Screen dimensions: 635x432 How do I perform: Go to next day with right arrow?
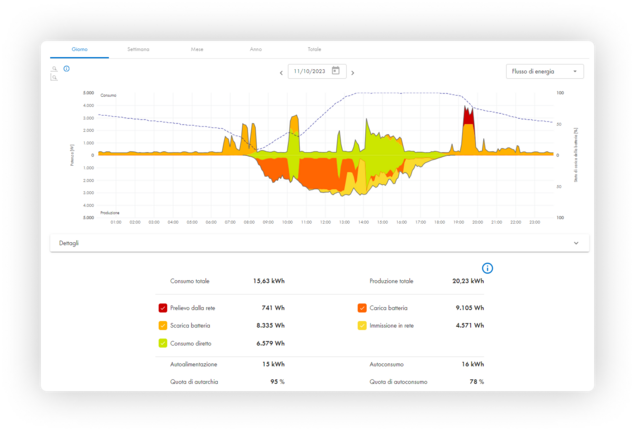[x=353, y=73]
